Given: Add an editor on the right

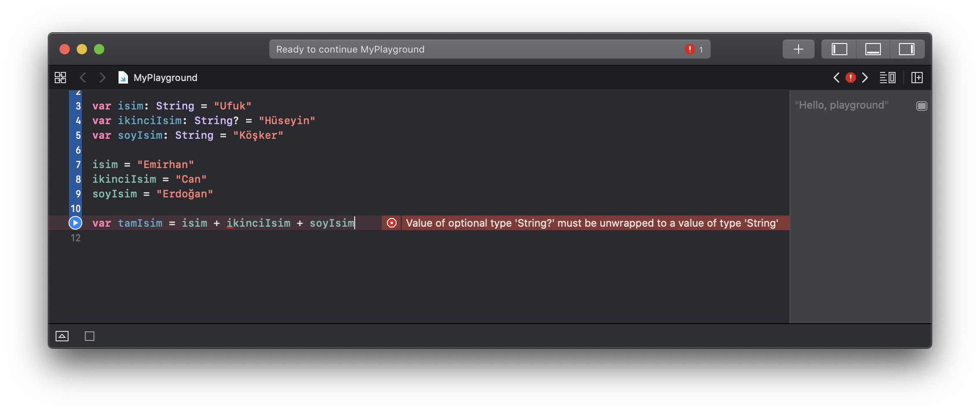Looking at the screenshot, I should pos(917,78).
